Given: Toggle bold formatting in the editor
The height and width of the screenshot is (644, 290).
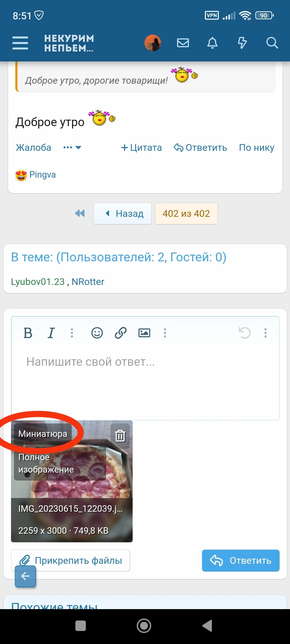Looking at the screenshot, I should click(28, 333).
